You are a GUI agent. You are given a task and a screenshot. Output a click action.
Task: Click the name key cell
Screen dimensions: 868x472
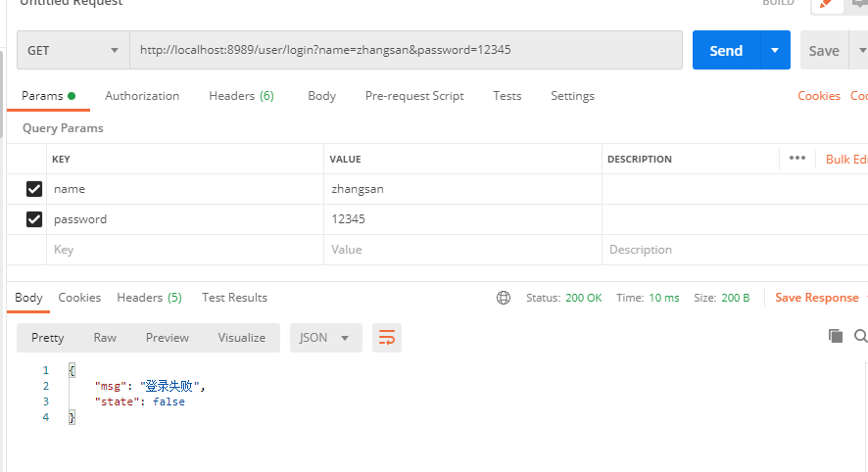[185, 189]
